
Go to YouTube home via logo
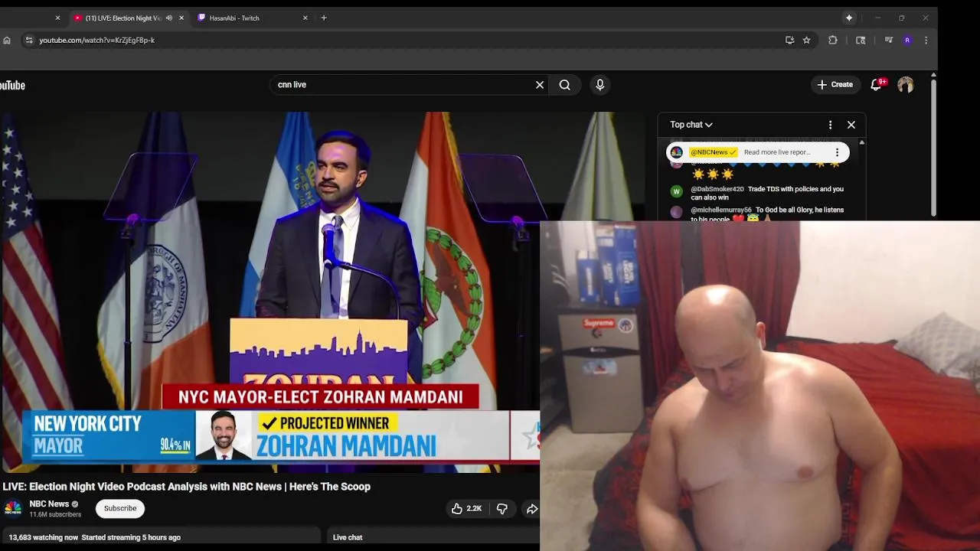(x=12, y=85)
